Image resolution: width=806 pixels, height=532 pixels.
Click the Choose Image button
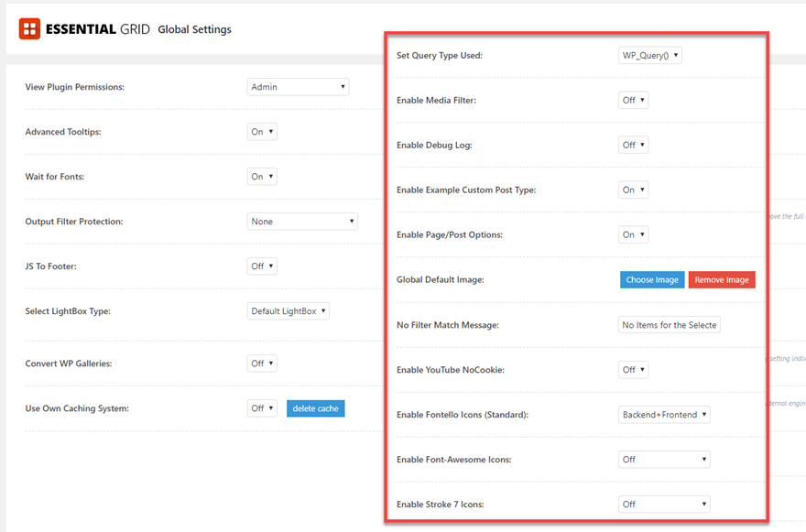(652, 280)
